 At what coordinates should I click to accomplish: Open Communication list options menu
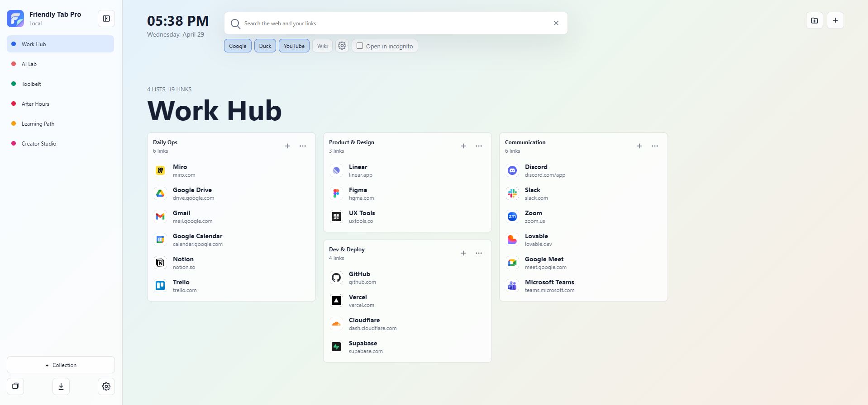(x=655, y=146)
